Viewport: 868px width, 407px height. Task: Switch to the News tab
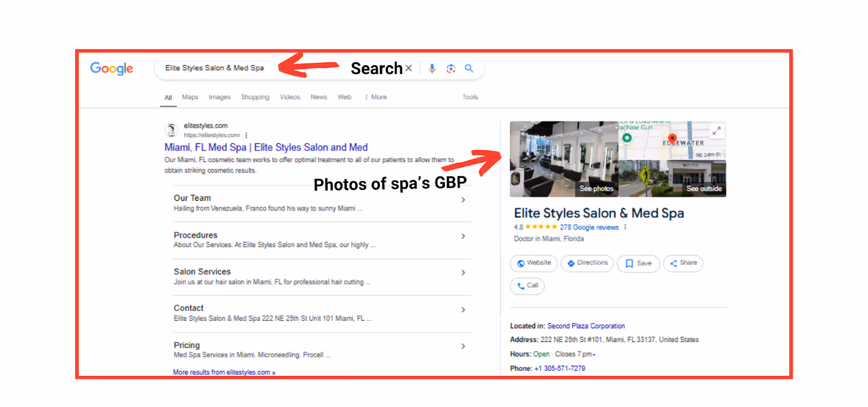click(x=319, y=97)
